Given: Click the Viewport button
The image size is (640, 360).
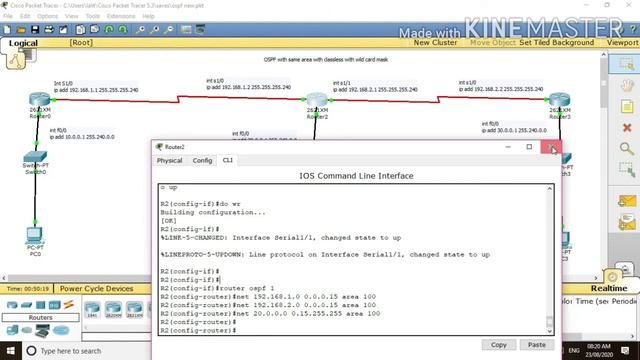Looking at the screenshot, I should (622, 42).
